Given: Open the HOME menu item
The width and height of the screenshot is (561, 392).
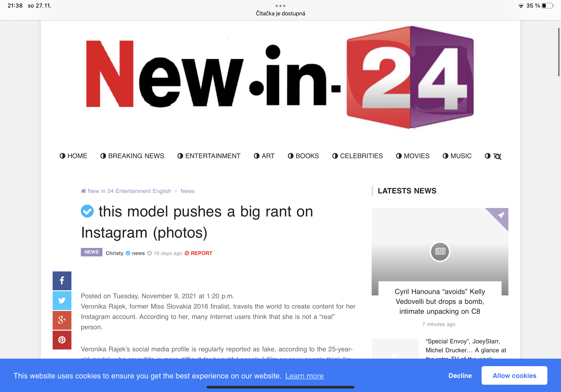Looking at the screenshot, I should 73,156.
